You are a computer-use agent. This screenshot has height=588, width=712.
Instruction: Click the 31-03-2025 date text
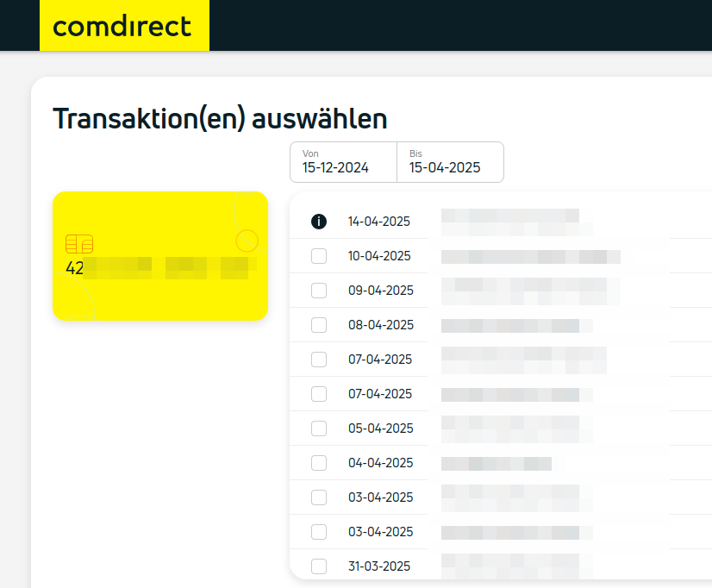(379, 566)
